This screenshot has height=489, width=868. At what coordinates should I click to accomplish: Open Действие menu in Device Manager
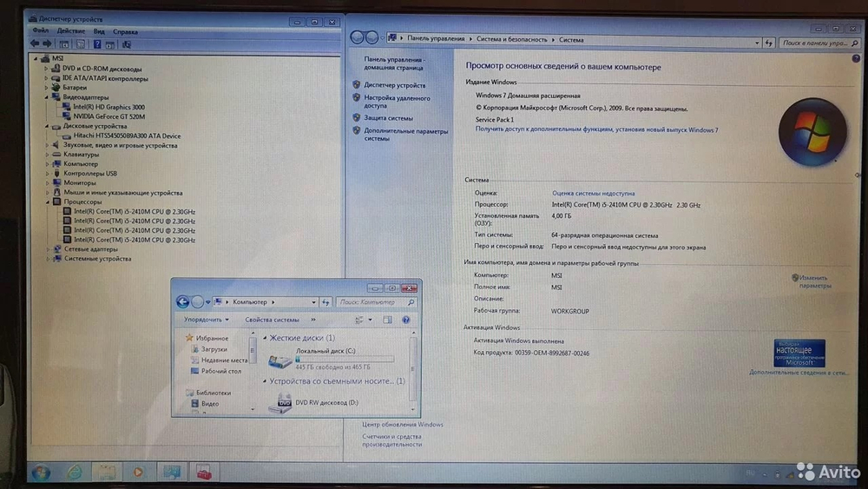[71, 31]
